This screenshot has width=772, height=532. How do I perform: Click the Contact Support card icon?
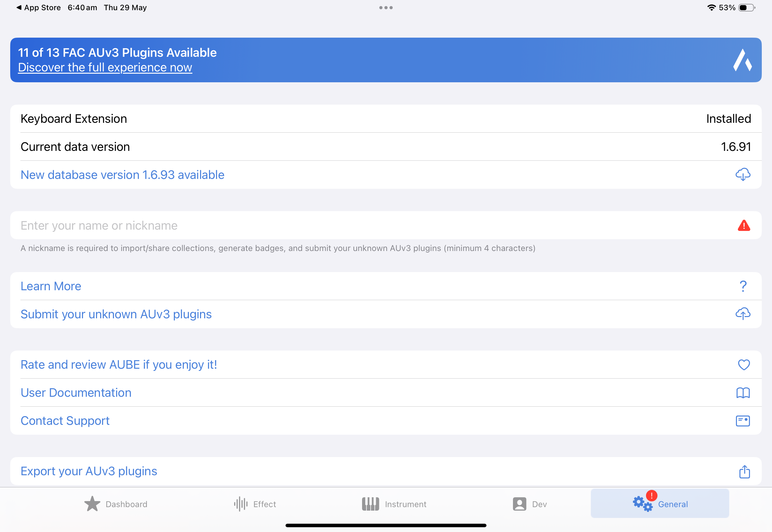pyautogui.click(x=743, y=421)
